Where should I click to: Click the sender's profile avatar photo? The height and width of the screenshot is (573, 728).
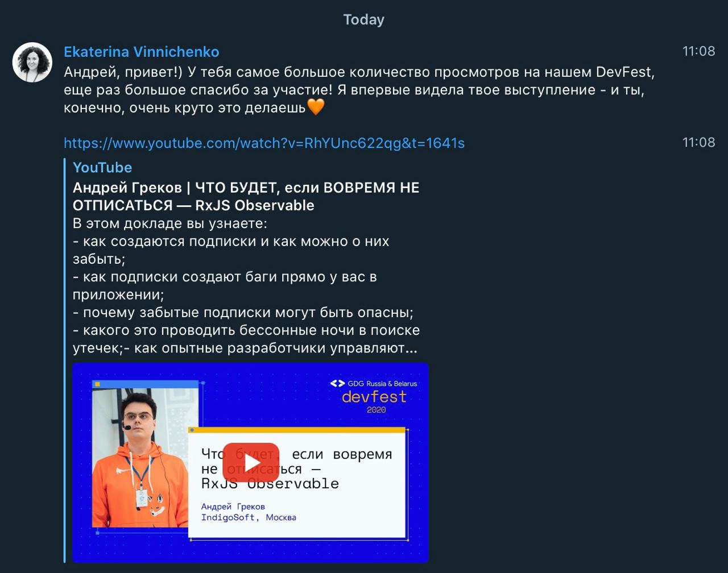pyautogui.click(x=32, y=63)
